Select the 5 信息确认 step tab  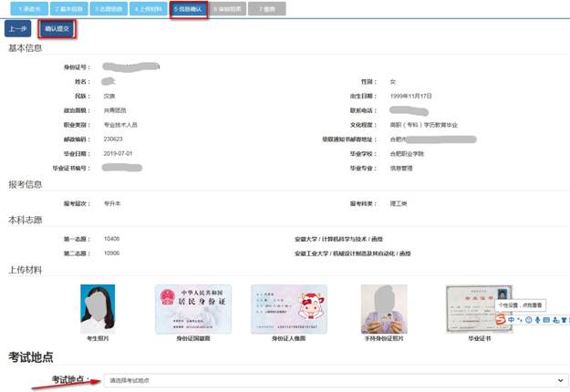(188, 7)
